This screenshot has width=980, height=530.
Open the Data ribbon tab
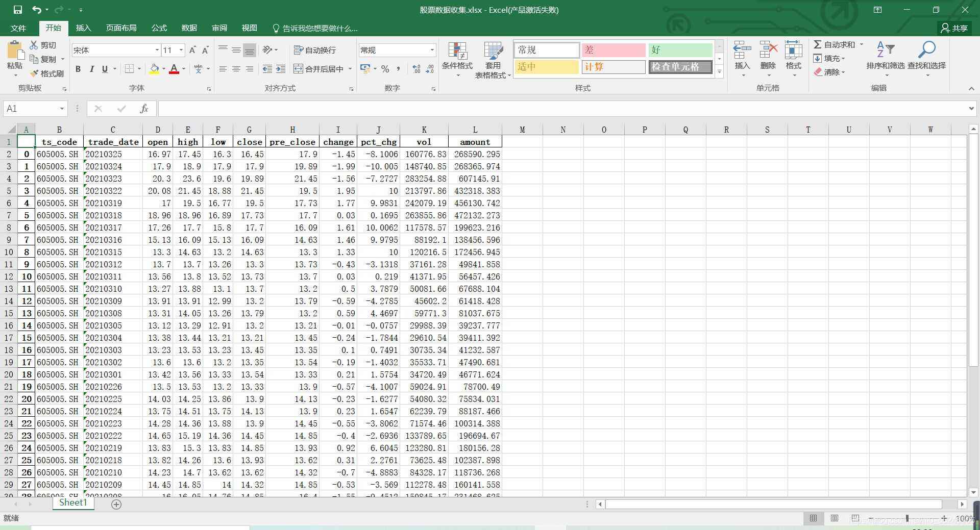[189, 28]
